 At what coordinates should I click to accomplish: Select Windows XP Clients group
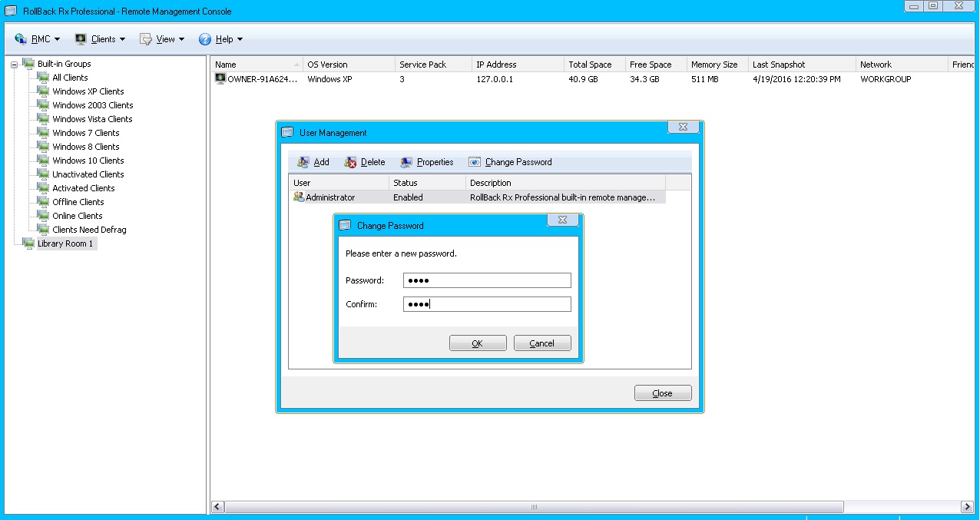pyautogui.click(x=88, y=91)
